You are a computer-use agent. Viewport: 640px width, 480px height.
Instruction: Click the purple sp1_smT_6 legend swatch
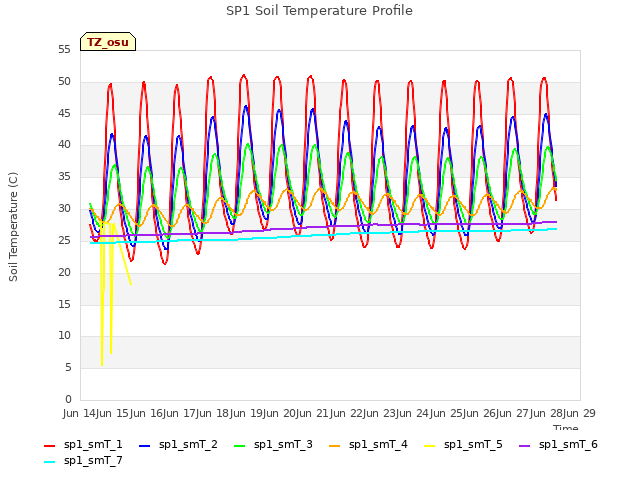(x=524, y=446)
